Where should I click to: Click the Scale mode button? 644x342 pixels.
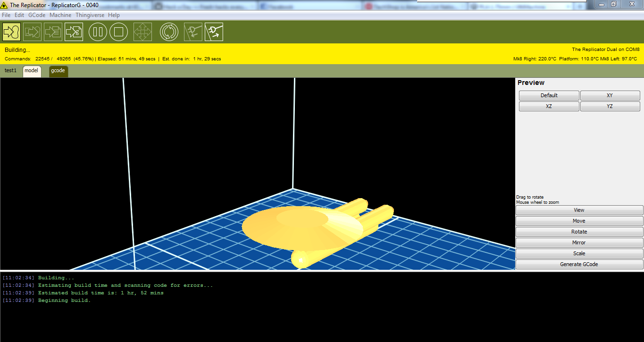579,253
